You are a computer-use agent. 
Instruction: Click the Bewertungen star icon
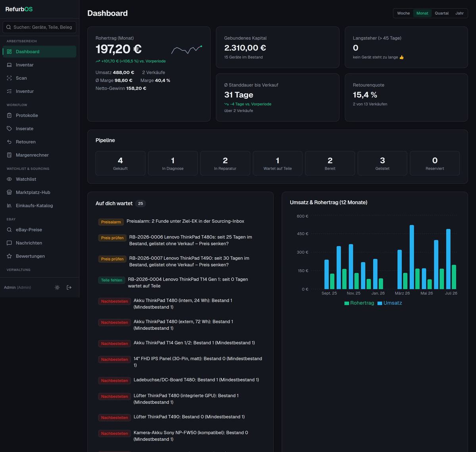10,256
